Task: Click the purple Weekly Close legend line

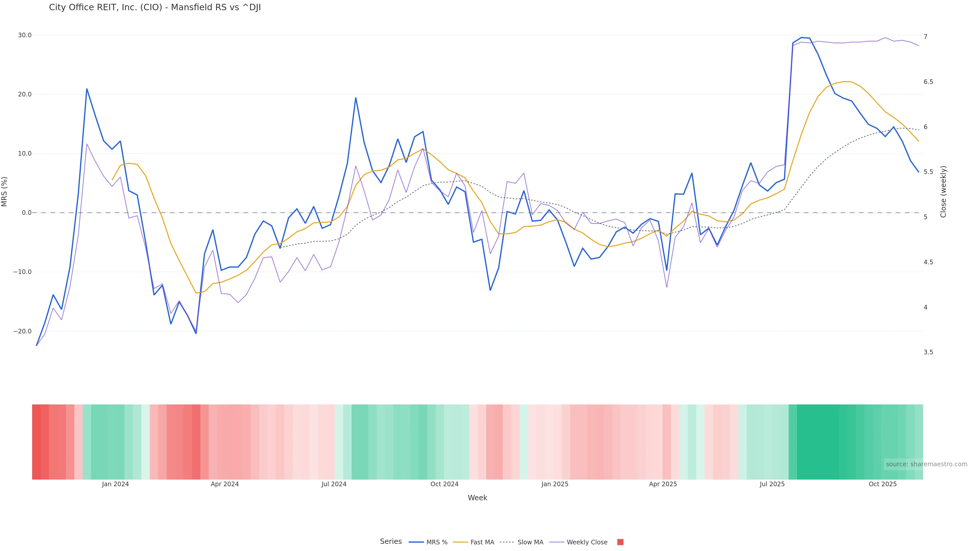Action: [x=557, y=542]
